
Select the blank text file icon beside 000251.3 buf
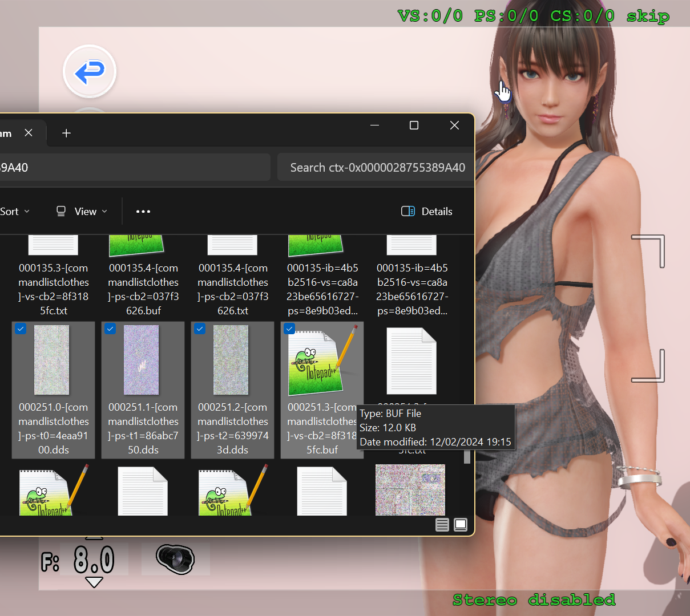coord(411,361)
